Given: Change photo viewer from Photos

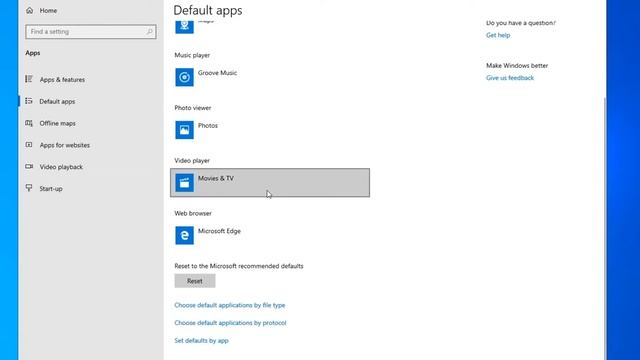Looking at the screenshot, I should 270,130.
